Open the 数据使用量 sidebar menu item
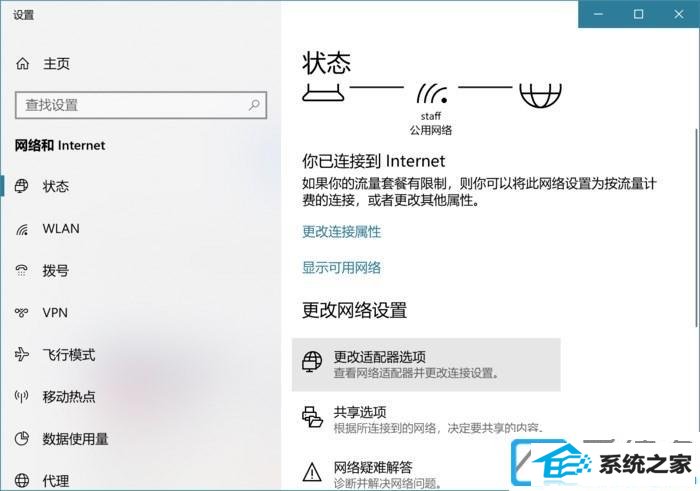This screenshot has height=491, width=700. click(x=75, y=439)
